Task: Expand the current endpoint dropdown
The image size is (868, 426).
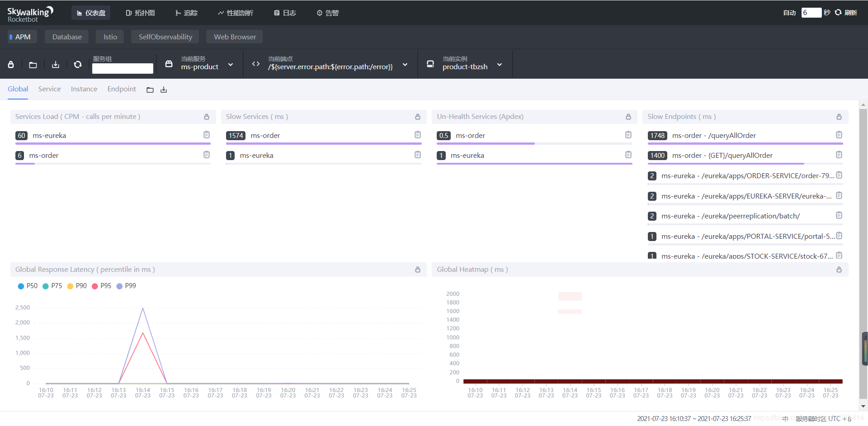Action: [405, 65]
